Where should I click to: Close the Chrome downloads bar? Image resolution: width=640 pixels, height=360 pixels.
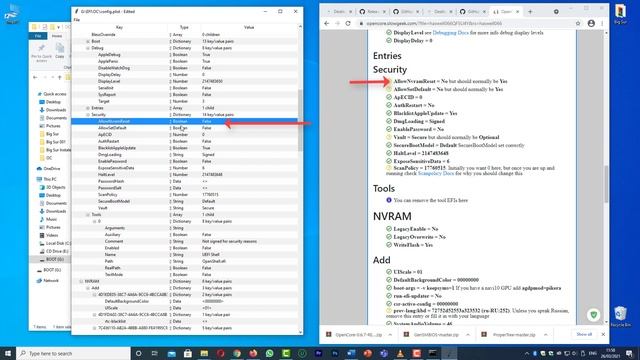603,335
